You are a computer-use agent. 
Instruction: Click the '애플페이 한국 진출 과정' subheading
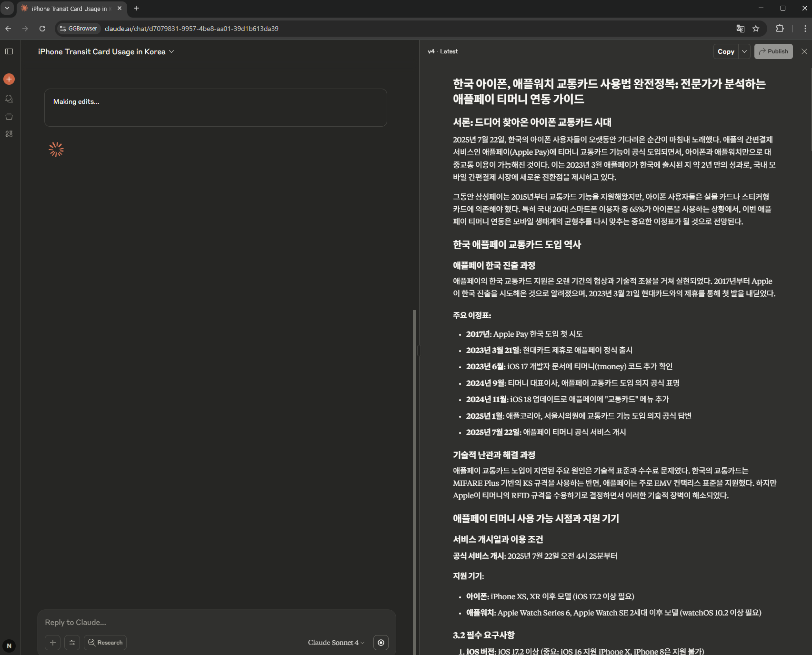tap(494, 265)
